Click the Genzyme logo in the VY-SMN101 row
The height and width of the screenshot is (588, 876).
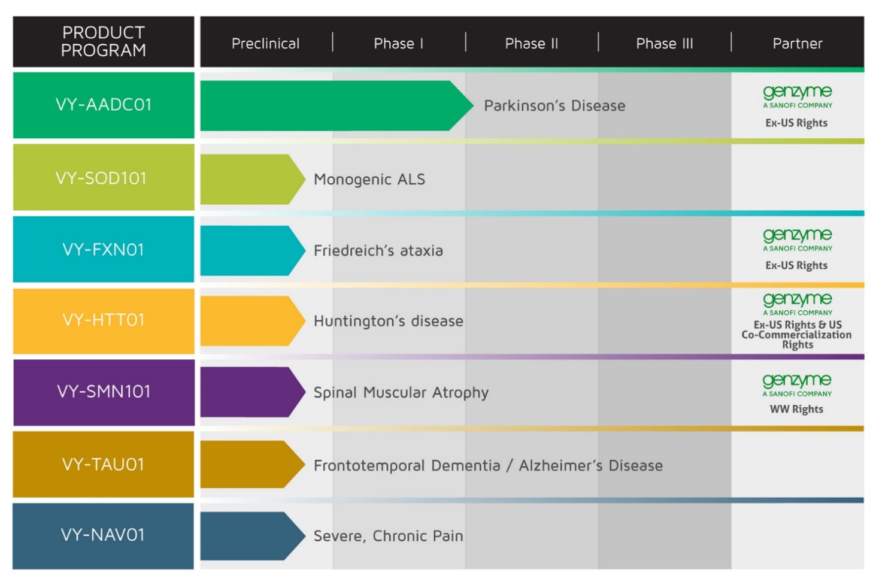coord(797,384)
